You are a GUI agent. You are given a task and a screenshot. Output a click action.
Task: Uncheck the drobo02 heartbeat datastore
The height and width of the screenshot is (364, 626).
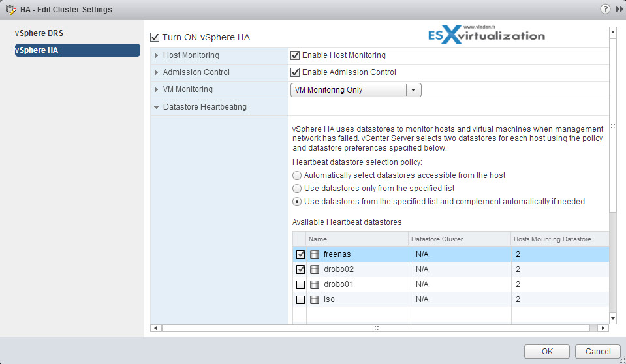[x=301, y=269]
